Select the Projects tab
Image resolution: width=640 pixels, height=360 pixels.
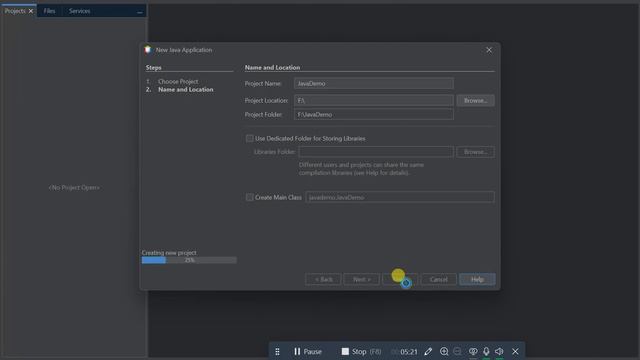point(15,11)
